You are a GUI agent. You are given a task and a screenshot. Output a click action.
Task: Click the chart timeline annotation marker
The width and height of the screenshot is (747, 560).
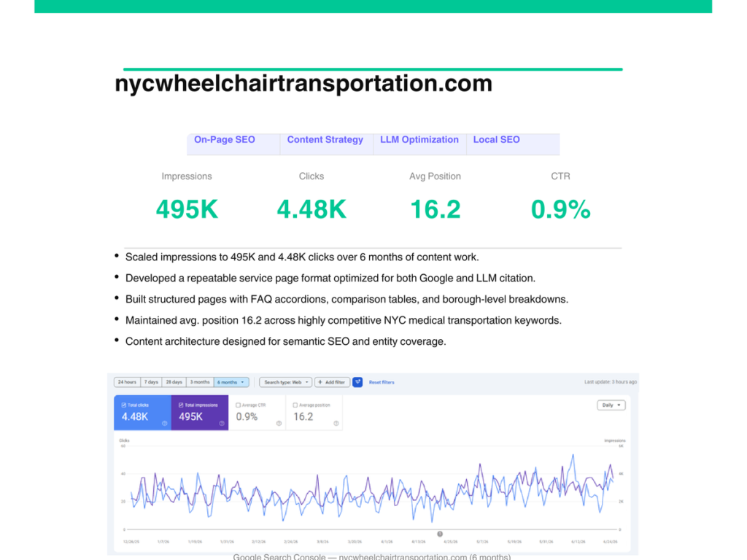pos(440,534)
